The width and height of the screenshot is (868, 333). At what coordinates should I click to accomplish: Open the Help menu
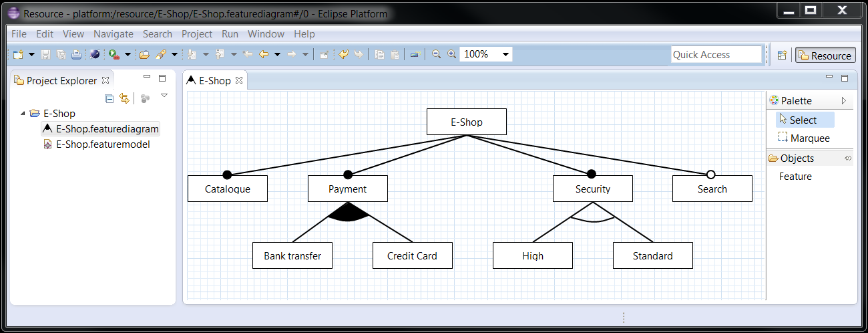[x=304, y=34]
